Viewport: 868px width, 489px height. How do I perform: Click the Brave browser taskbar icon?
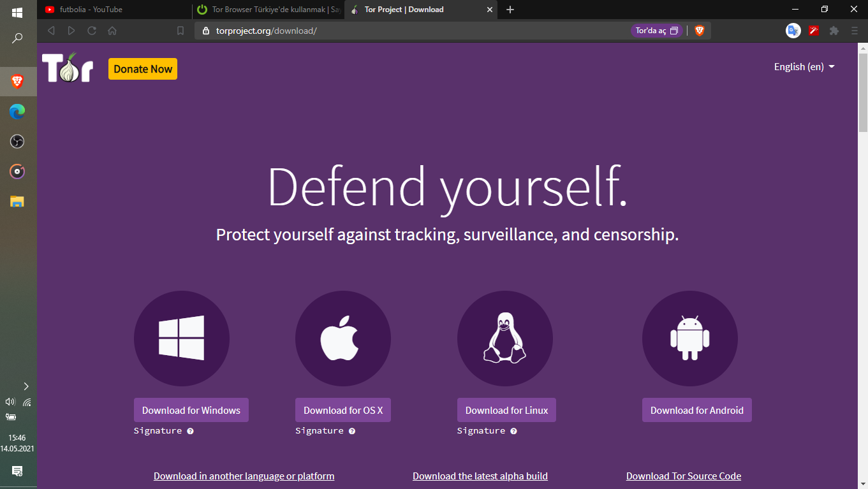pyautogui.click(x=17, y=81)
